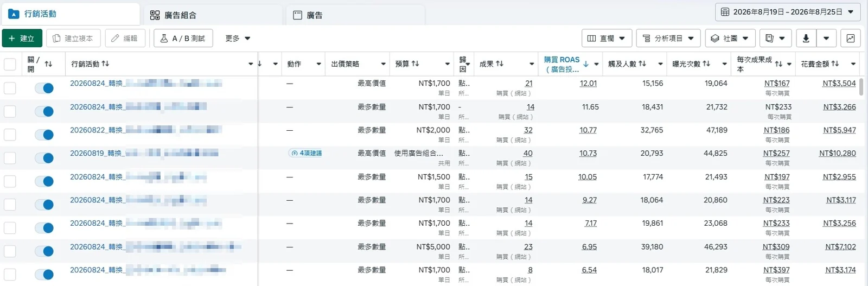This screenshot has width=868, height=286.
Task: Click sort arrows beside 預算 header
Action: (415, 64)
